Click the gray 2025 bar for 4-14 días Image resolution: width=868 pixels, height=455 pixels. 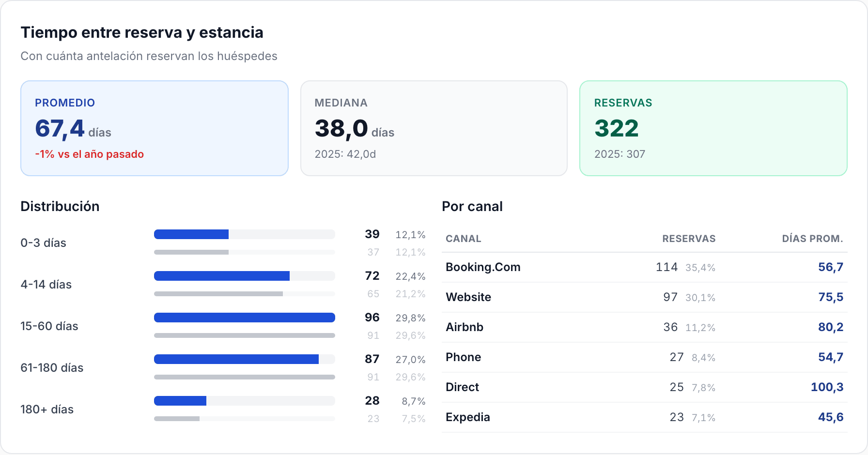[x=218, y=294]
